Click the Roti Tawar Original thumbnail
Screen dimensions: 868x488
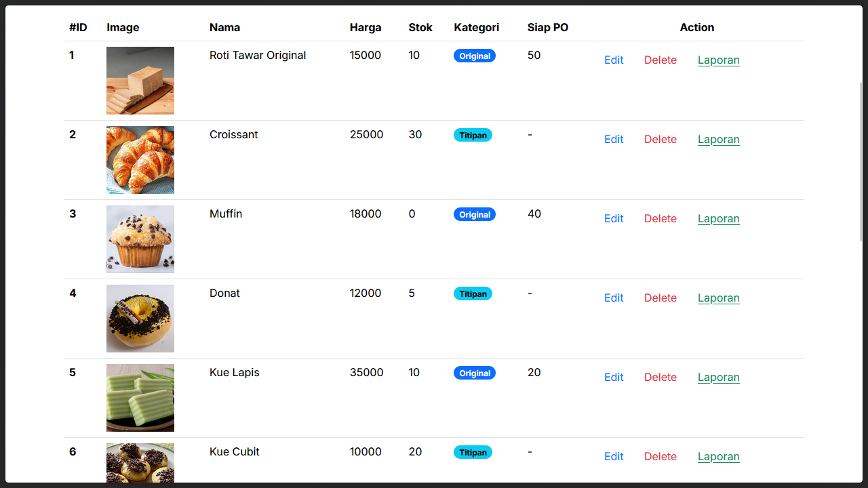[x=140, y=81]
